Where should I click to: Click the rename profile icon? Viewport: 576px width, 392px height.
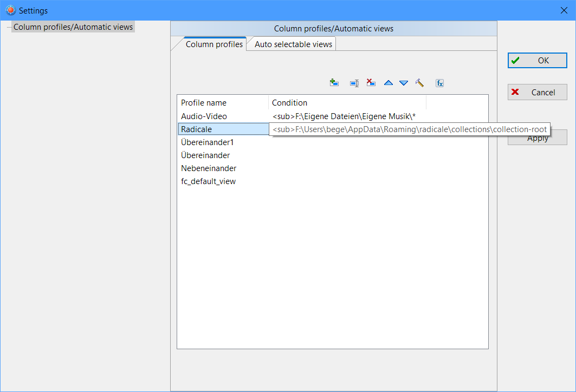pyautogui.click(x=354, y=83)
